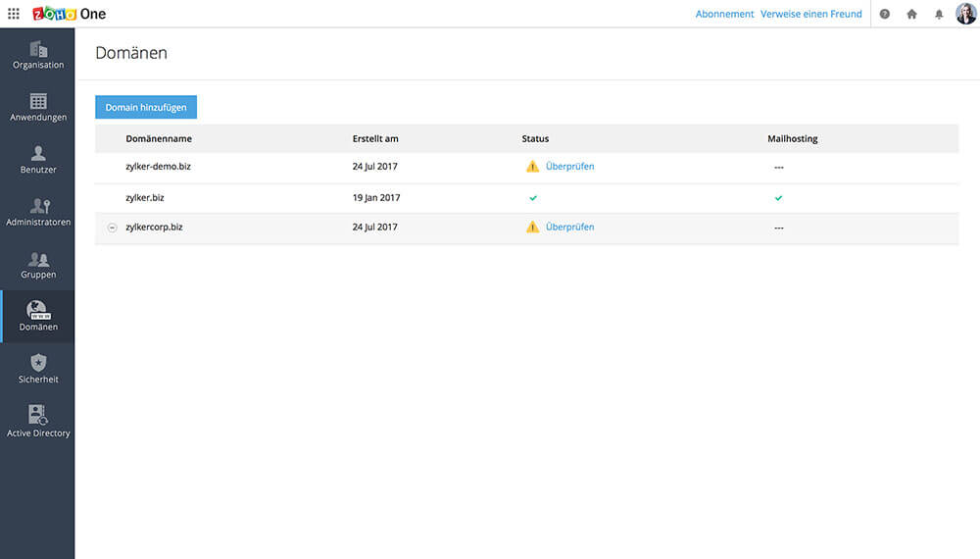The width and height of the screenshot is (980, 559).
Task: Open the apps grid launcher icon
Action: coord(14,14)
